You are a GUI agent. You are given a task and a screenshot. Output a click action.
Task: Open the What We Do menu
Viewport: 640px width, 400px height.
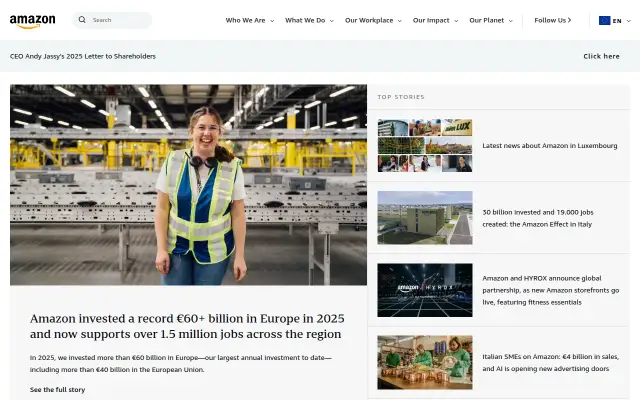(x=305, y=20)
